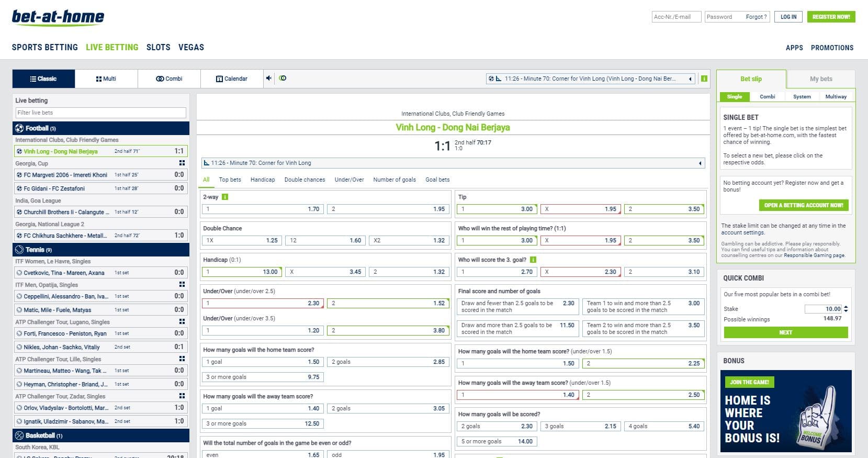The image size is (868, 458).
Task: Filter markets by Goal bets
Action: pyautogui.click(x=437, y=180)
